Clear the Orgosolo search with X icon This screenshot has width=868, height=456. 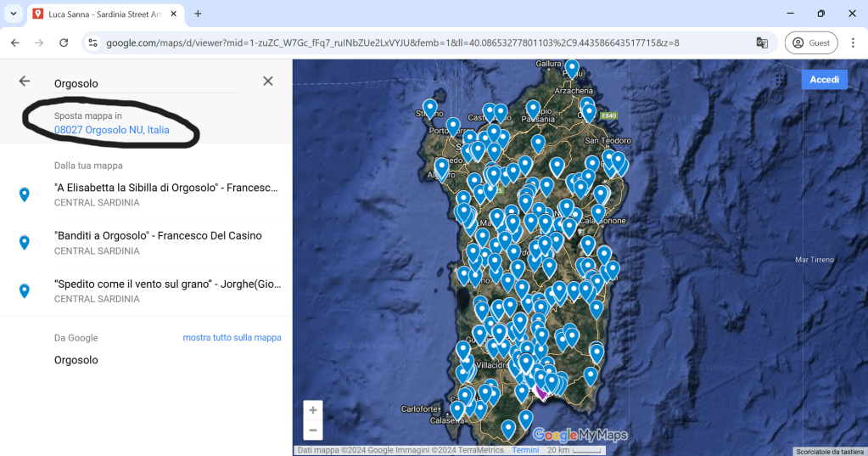tap(268, 82)
